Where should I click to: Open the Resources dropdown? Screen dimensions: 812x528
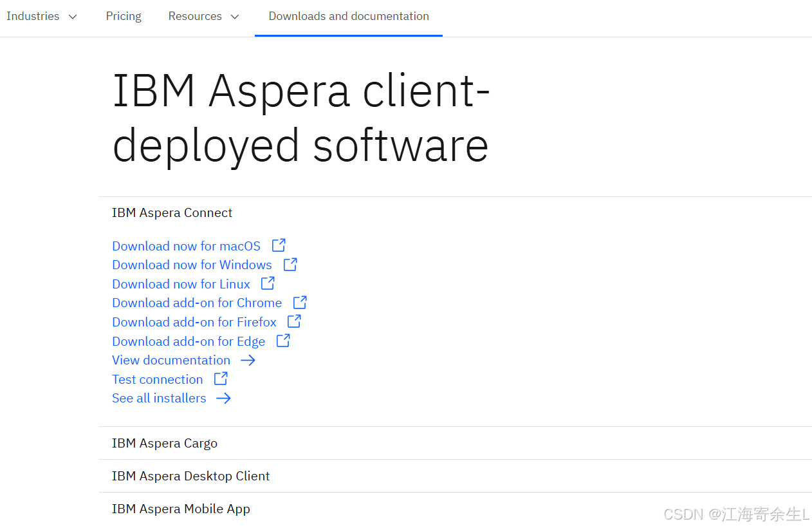point(203,16)
